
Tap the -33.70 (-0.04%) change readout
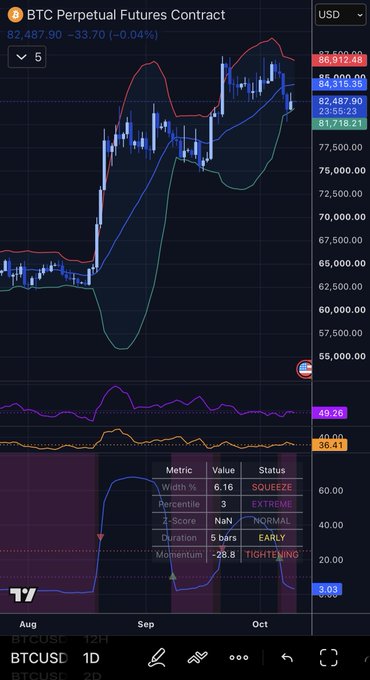click(112, 35)
